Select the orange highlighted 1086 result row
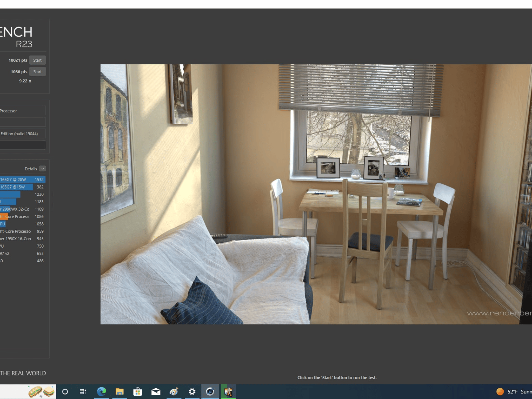Screen dimensions: 532x399 [x=23, y=216]
